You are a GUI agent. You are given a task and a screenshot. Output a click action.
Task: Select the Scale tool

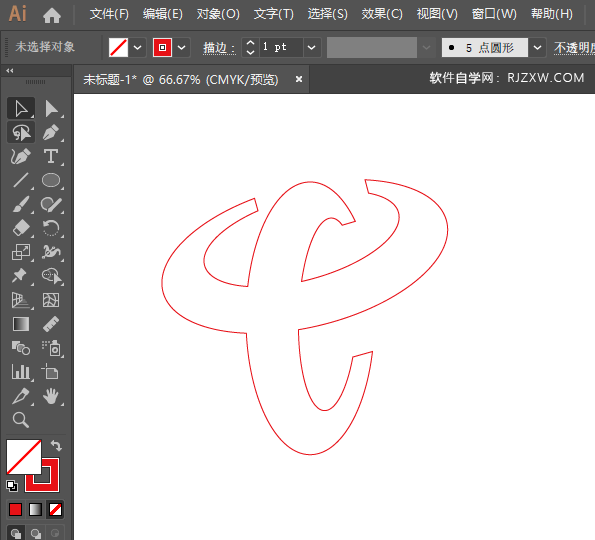[x=21, y=252]
